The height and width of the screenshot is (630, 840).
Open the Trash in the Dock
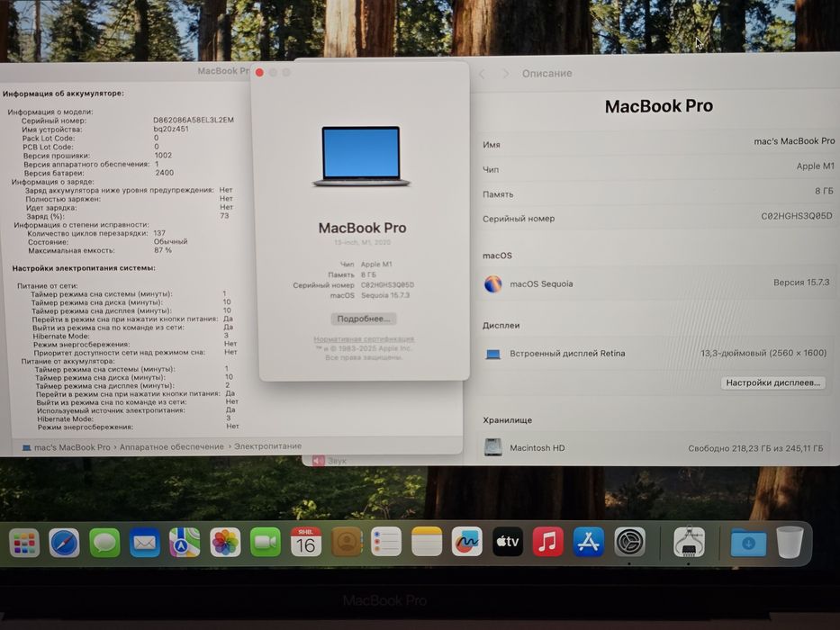[790, 542]
